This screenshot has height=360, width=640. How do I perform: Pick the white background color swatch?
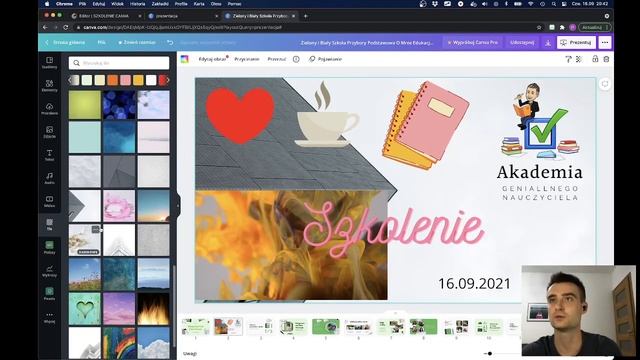point(151,80)
